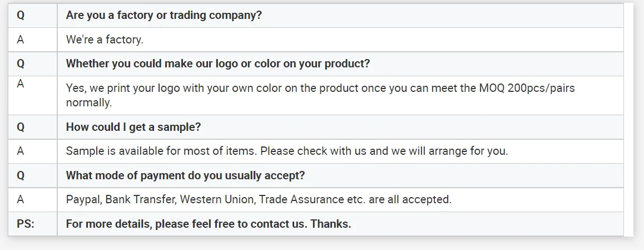
Task: Click the logo or color question row
Action: [217, 63]
